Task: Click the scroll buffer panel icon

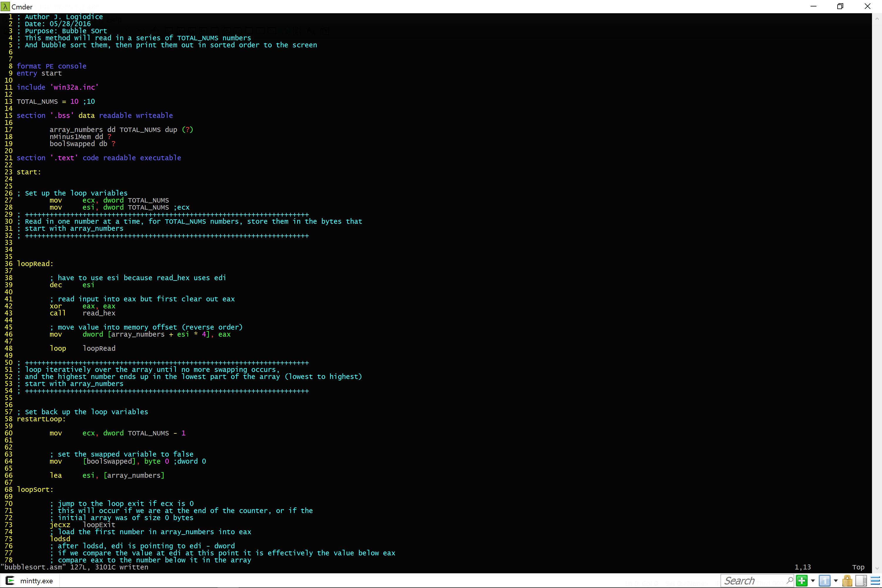Action: click(861, 580)
